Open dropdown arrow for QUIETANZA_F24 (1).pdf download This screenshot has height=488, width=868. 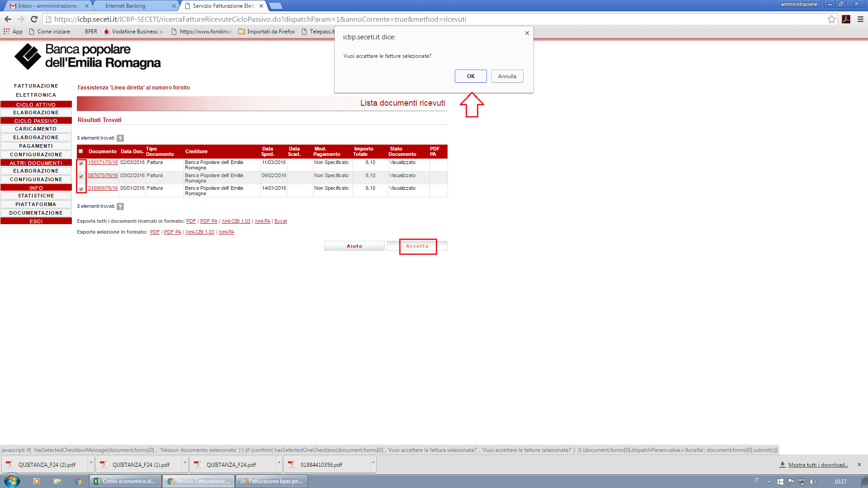click(185, 464)
